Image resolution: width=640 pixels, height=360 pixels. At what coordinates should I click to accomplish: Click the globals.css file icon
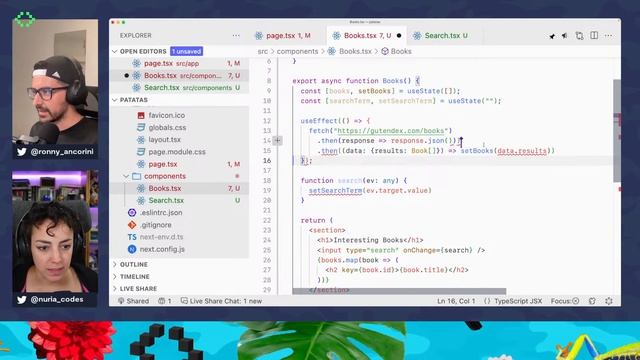coord(141,127)
